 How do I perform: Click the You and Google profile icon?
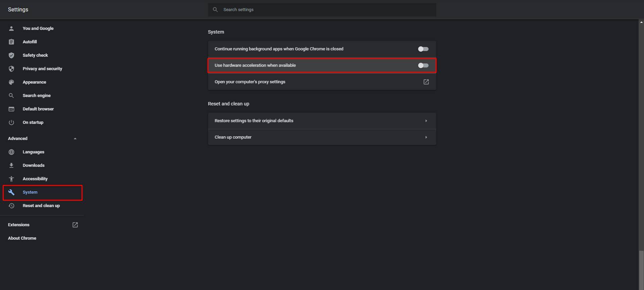pyautogui.click(x=11, y=29)
